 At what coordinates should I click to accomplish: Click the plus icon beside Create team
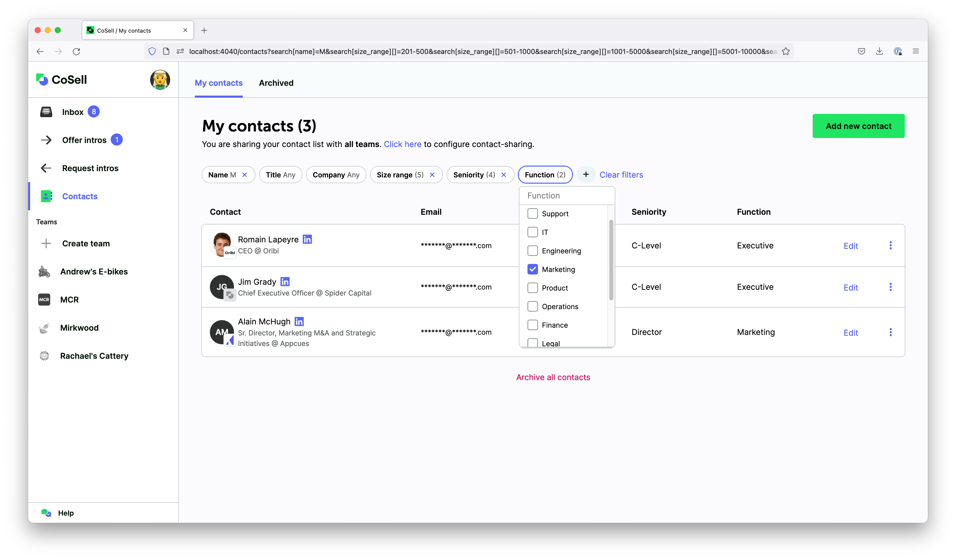pyautogui.click(x=46, y=243)
